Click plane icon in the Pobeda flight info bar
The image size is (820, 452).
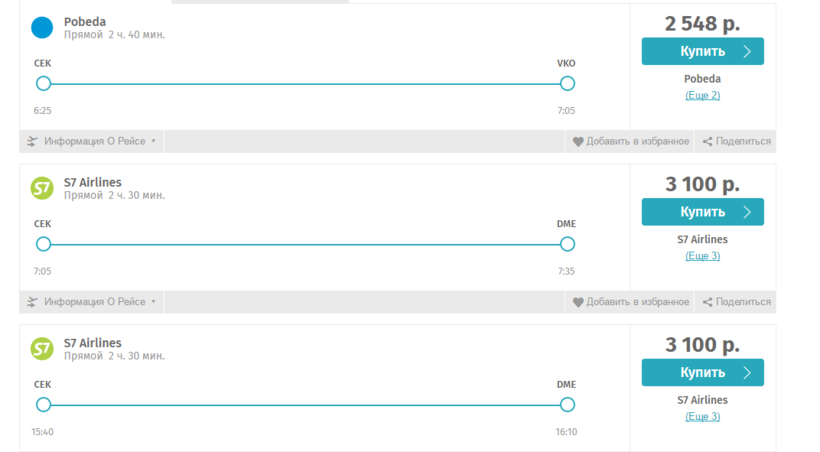[x=33, y=141]
